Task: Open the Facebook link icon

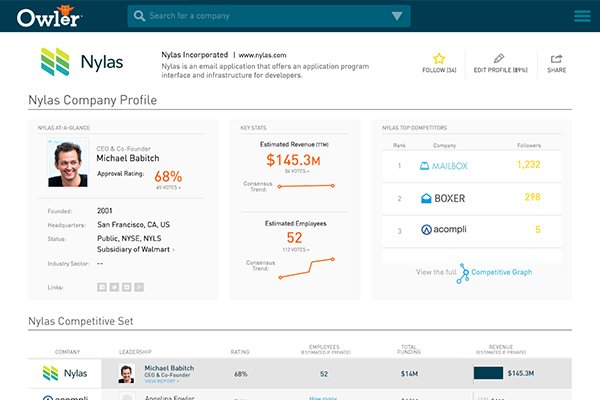Action: [x=101, y=287]
